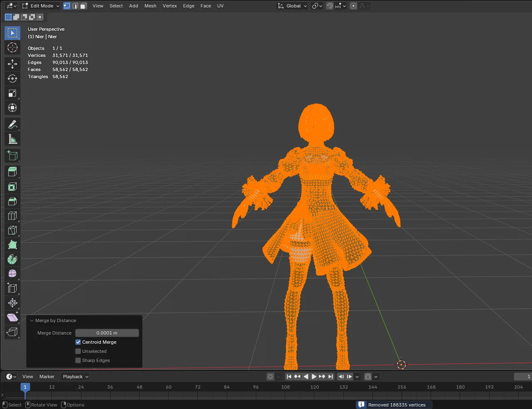The height and width of the screenshot is (409, 532).
Task: Activate the 3D Cursor tool
Action: click(12, 47)
